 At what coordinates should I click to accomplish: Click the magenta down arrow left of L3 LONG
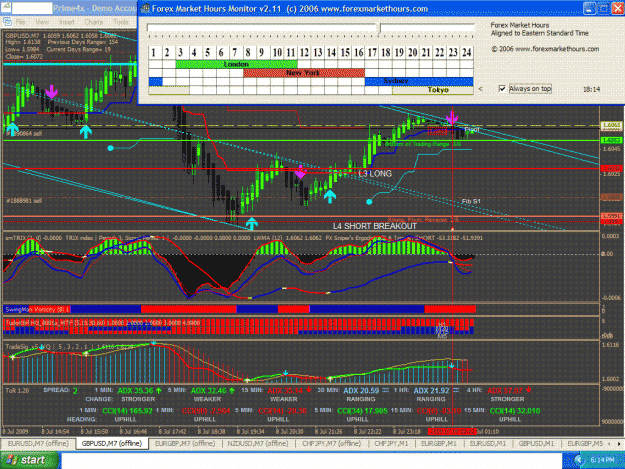click(x=301, y=172)
